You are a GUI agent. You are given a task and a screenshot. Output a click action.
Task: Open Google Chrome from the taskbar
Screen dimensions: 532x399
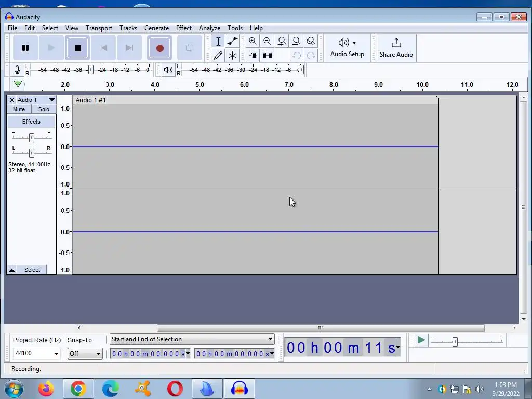(78, 389)
